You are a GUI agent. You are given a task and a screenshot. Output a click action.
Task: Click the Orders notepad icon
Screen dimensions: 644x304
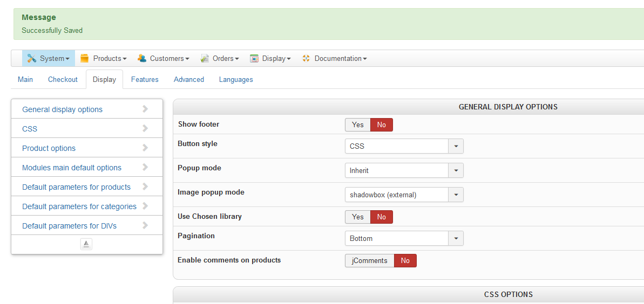205,58
